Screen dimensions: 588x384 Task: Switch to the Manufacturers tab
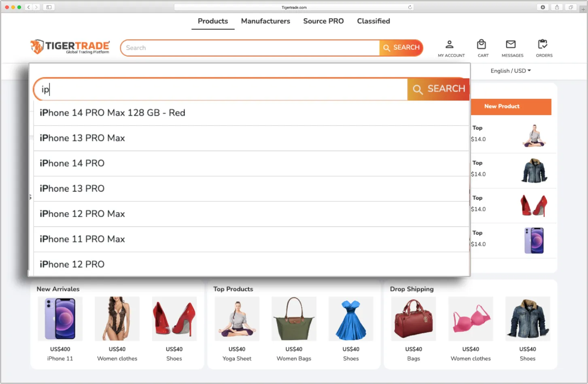265,21
